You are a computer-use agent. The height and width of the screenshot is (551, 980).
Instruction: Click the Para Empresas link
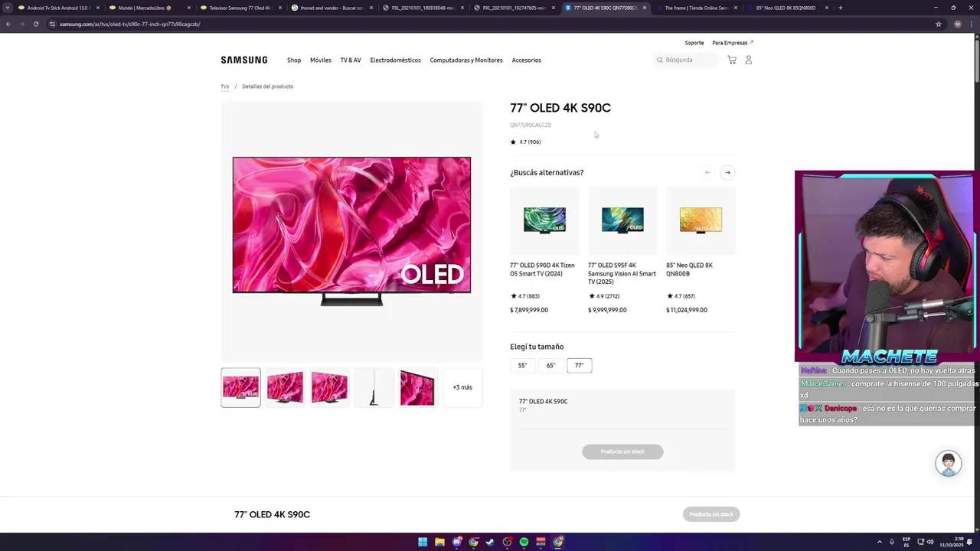(x=733, y=43)
